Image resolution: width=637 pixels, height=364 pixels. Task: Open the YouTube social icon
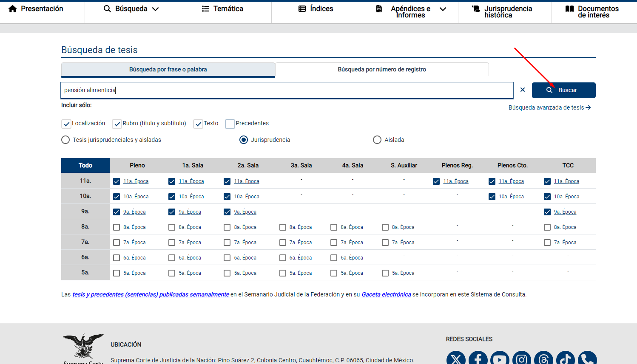[x=500, y=358]
